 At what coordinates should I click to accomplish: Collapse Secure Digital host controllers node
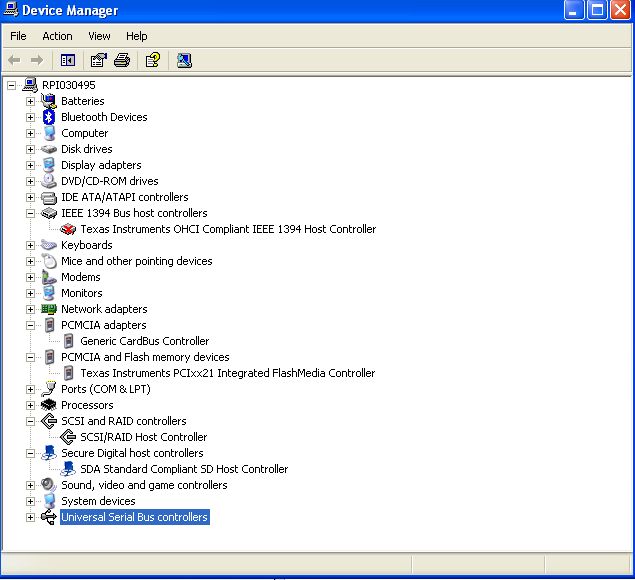tap(30, 453)
